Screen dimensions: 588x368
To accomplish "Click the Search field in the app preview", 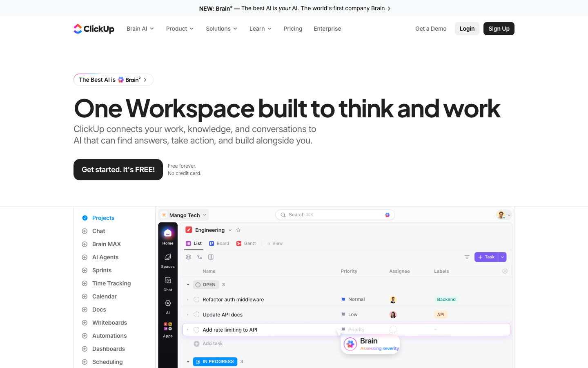I will 335,215.
